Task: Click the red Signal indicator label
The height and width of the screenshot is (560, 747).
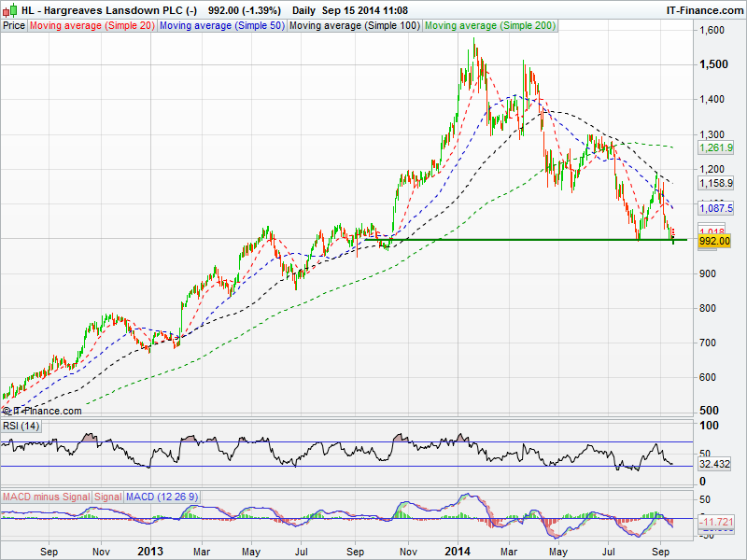Action: (108, 497)
